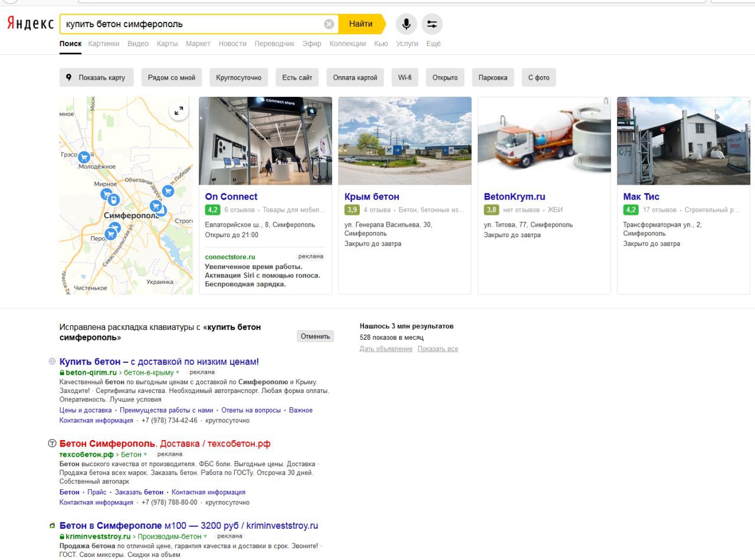Open the Переводчик tab
755x560 pixels.
[x=274, y=44]
